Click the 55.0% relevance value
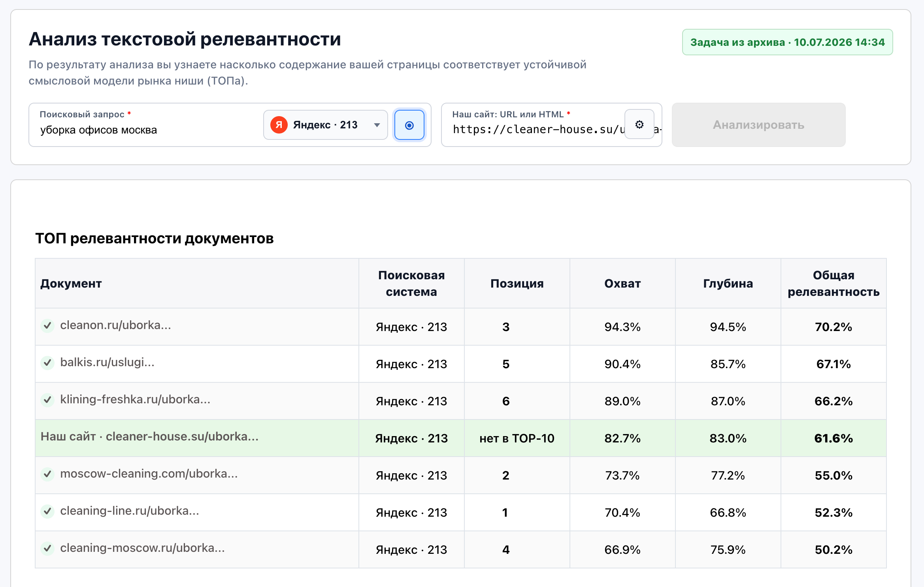924x587 pixels. point(833,476)
